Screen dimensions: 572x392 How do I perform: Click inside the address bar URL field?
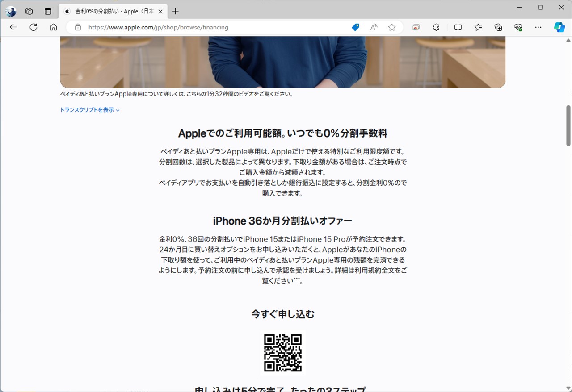pos(201,27)
